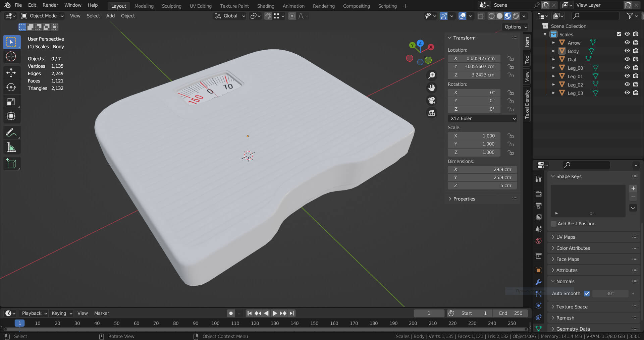
Task: Activate the Move tool
Action: 11,72
